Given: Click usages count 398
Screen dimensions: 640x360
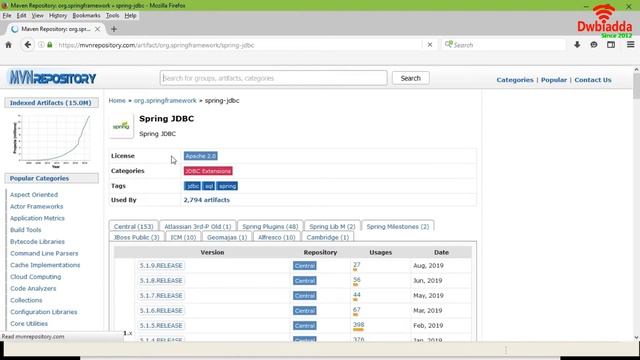Looking at the screenshot, I should click(x=358, y=325).
